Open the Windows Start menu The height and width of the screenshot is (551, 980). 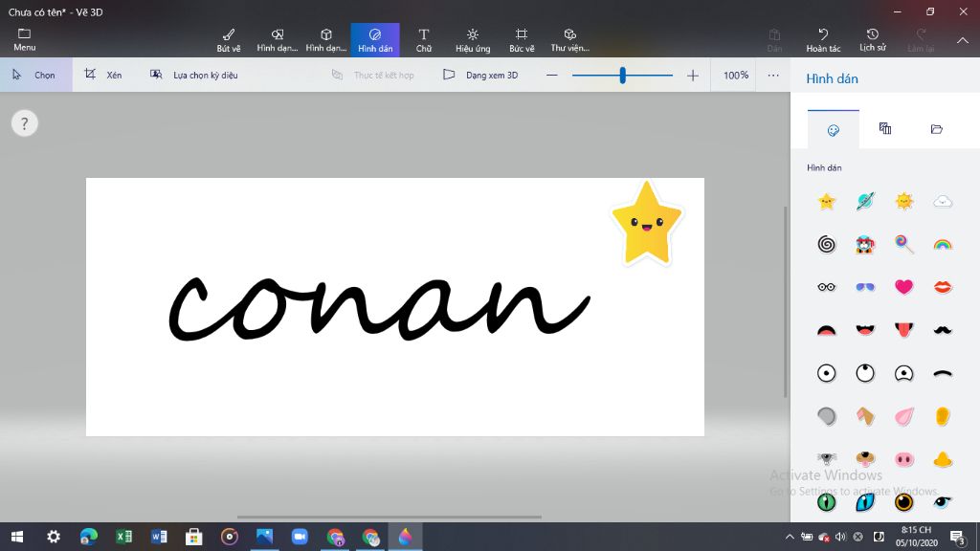click(x=17, y=537)
